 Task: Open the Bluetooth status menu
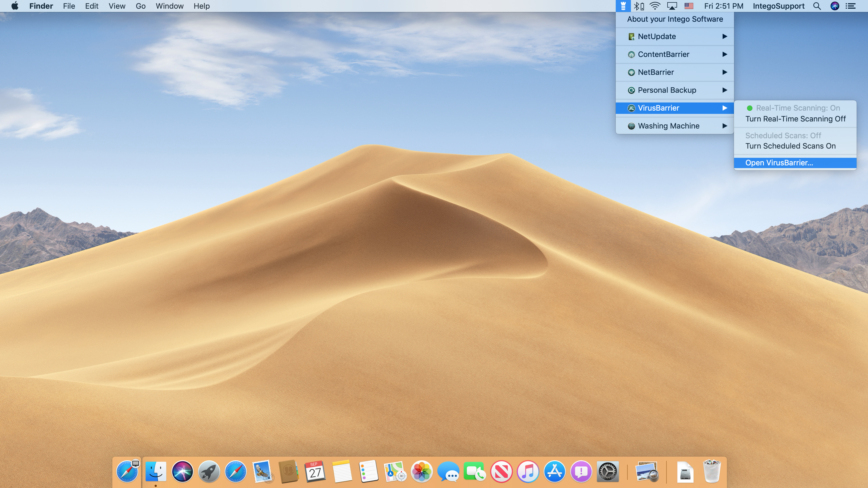pyautogui.click(x=639, y=6)
